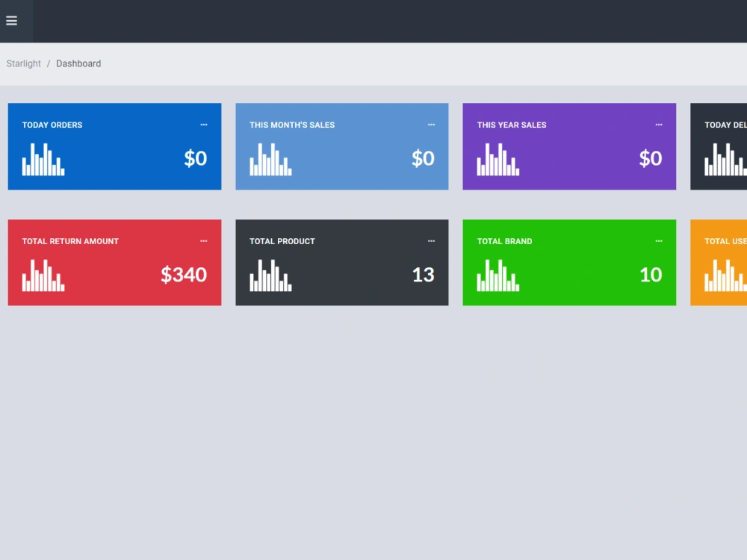Open the options menu on This Month's Sales card
This screenshot has width=747, height=560.
(x=431, y=125)
